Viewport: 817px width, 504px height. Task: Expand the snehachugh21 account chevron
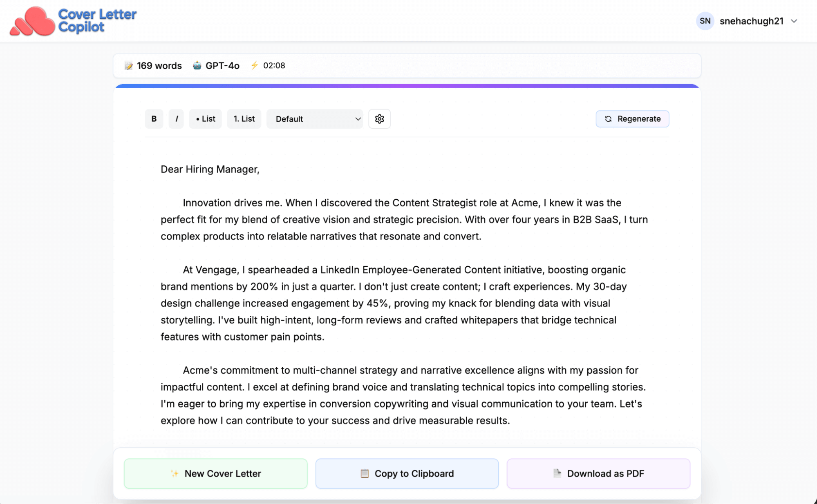coord(794,21)
